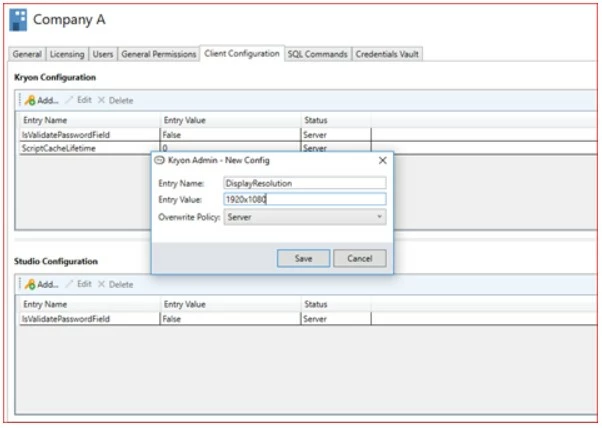The height and width of the screenshot is (428, 602).
Task: Click the Entry Value input field
Action: pos(305,199)
